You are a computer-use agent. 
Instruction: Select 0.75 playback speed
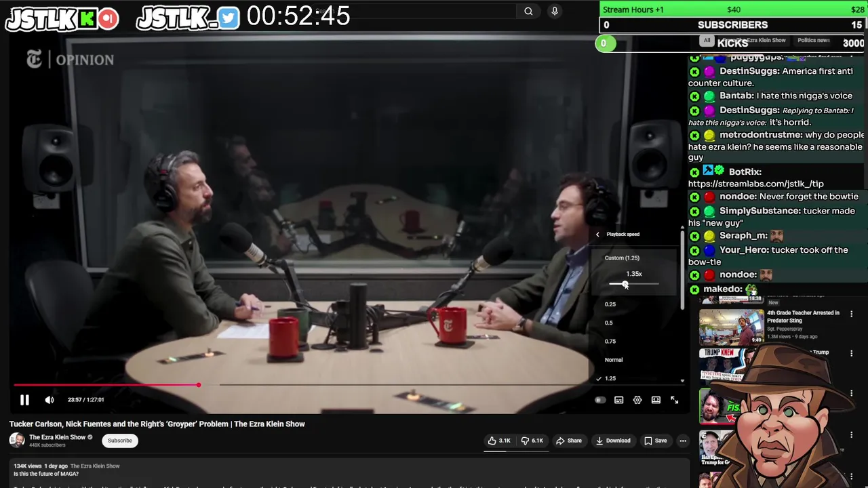(610, 342)
